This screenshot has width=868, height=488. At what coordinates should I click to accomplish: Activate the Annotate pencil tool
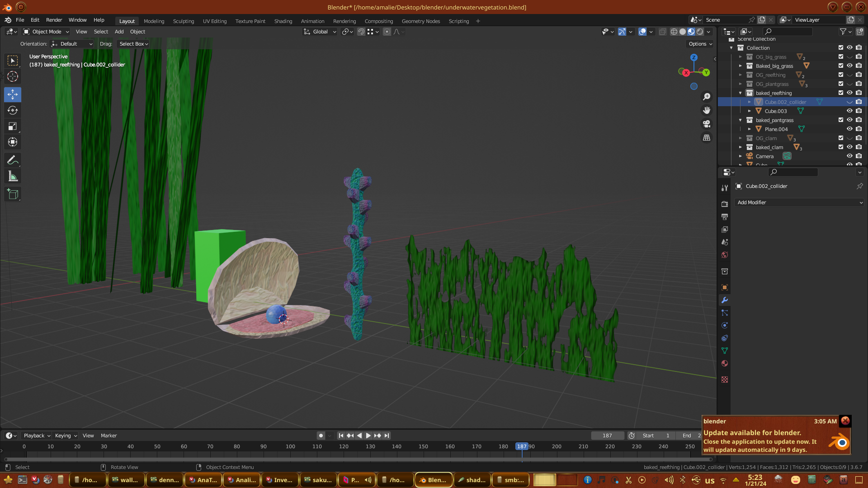[13, 160]
